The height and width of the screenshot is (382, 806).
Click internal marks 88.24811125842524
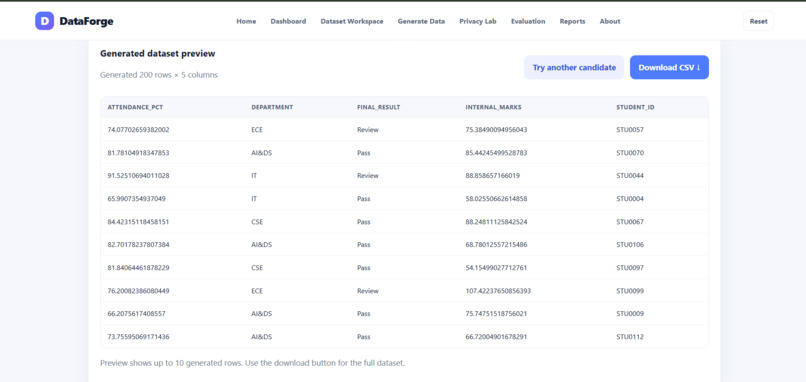pyautogui.click(x=496, y=222)
